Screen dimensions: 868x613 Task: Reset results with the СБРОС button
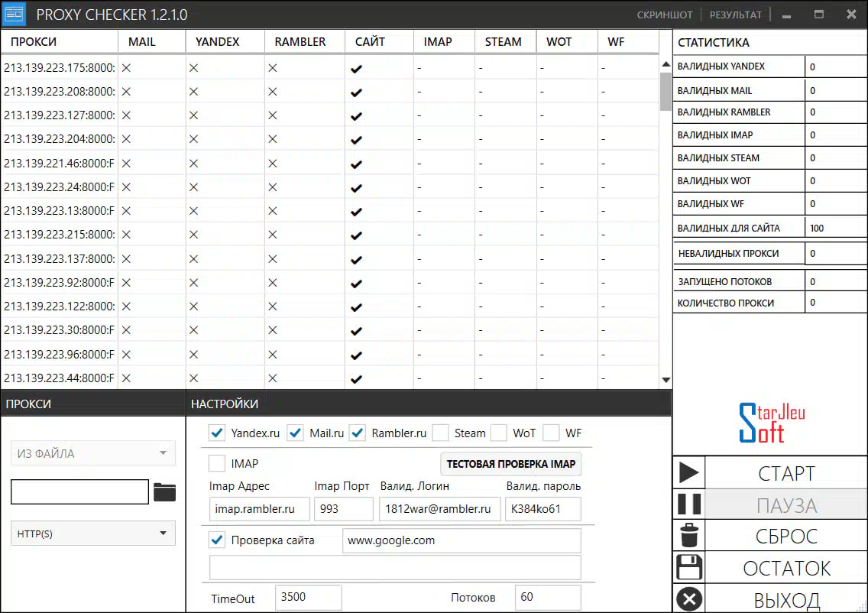pos(786,536)
